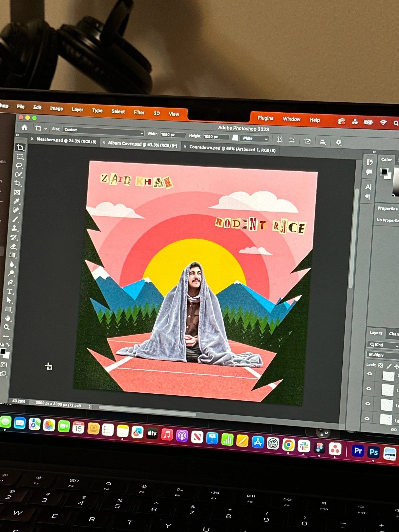Screen dimensions: 399x532
Task: Select the Pen tool
Action: click(11, 282)
